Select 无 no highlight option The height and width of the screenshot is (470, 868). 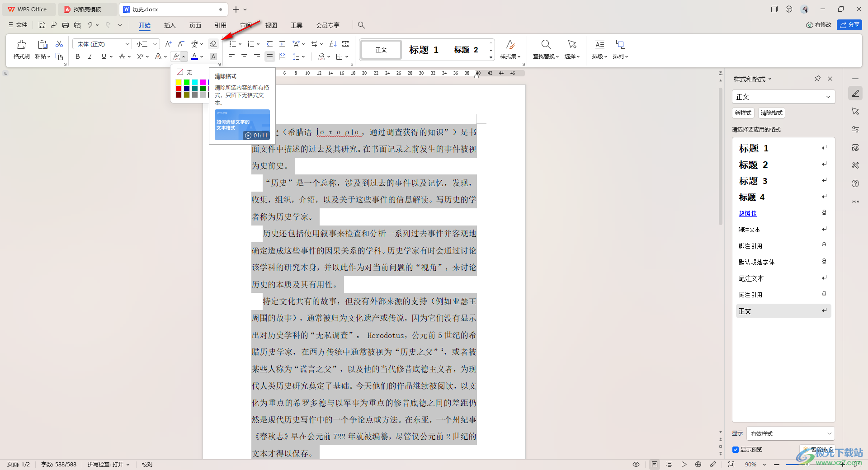184,72
